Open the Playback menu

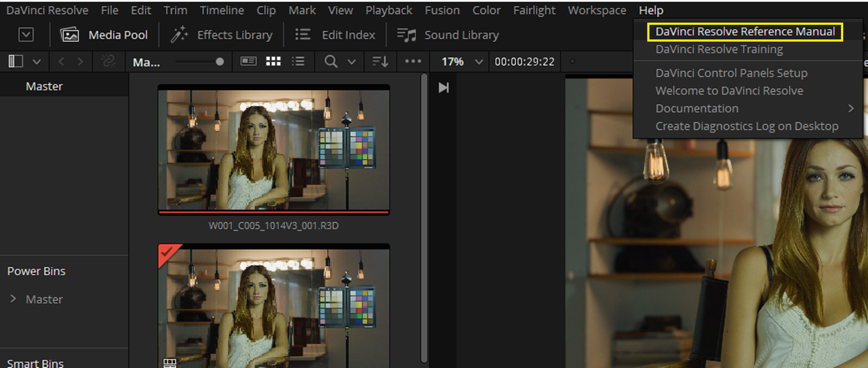389,10
